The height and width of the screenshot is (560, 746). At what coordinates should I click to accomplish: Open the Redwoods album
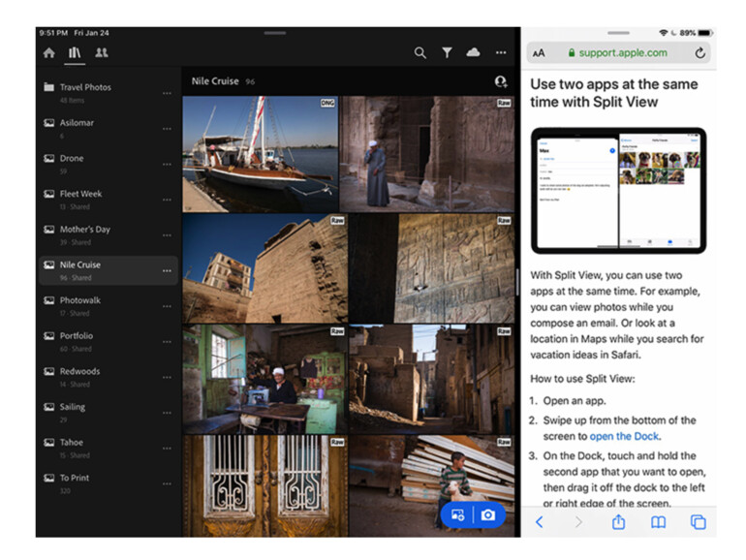[x=109, y=377]
